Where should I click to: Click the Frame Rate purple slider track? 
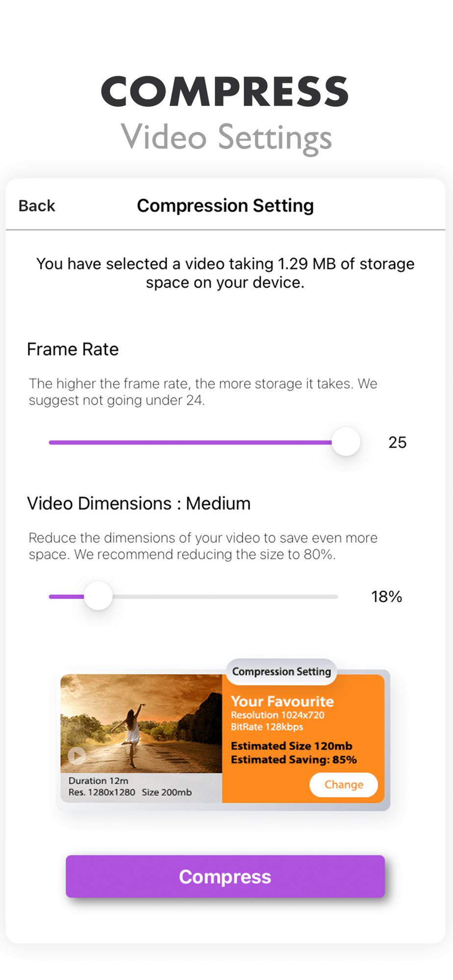[190, 442]
